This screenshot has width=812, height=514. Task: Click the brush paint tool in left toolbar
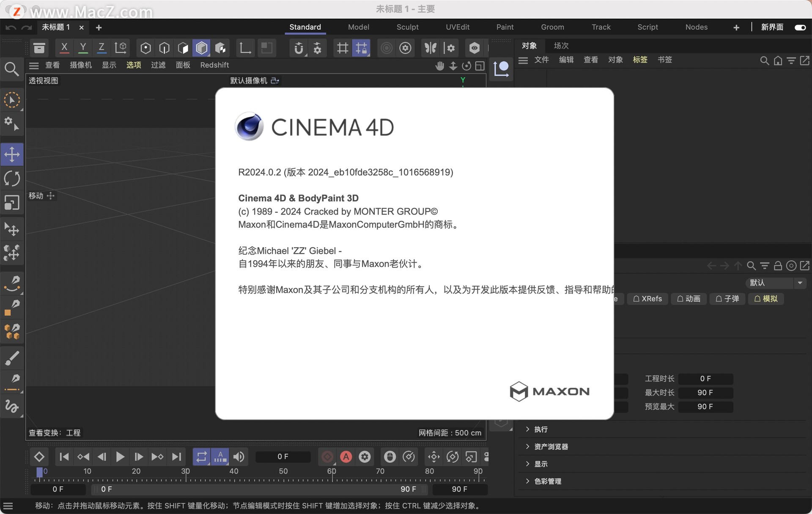pos(12,359)
